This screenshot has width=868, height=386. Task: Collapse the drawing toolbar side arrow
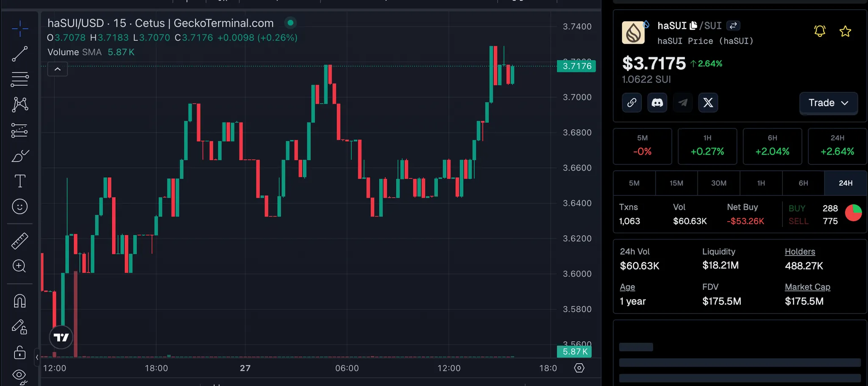pos(37,357)
